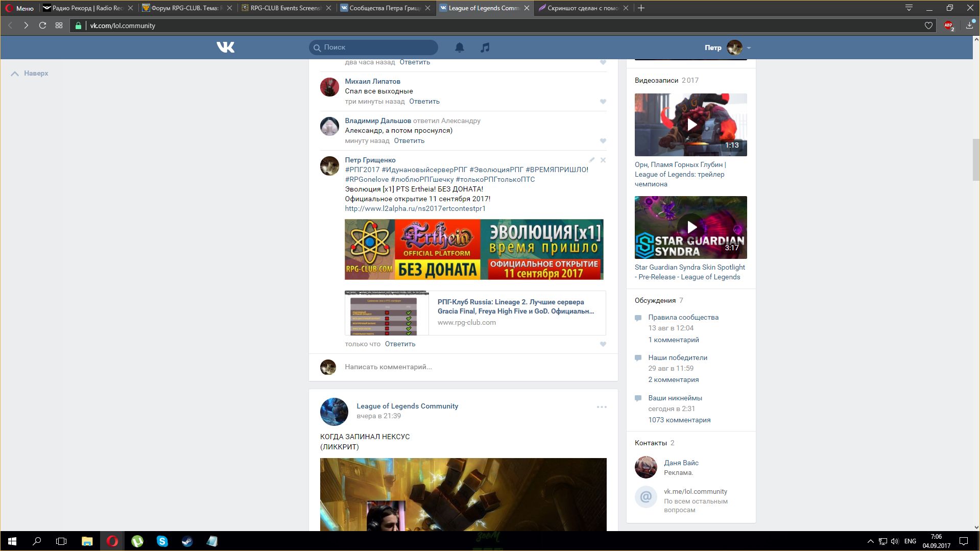Click the Наверх back-to-top link

click(x=30, y=74)
